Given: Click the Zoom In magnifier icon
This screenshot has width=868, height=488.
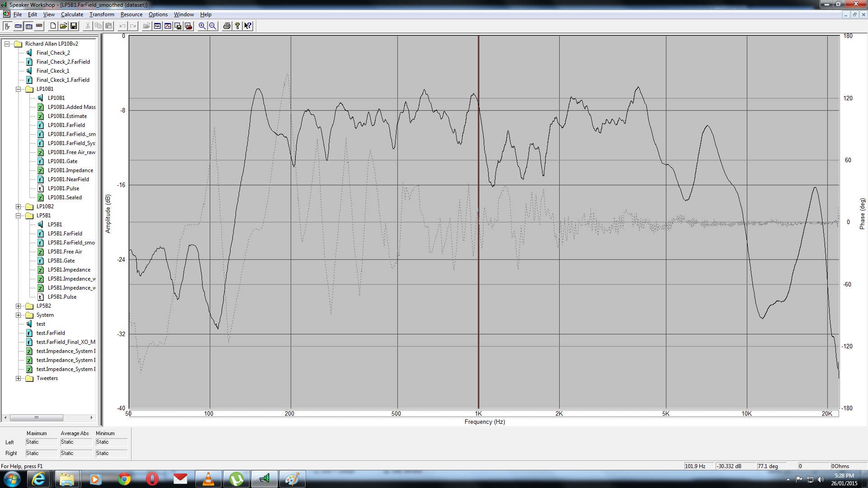Looking at the screenshot, I should (202, 26).
